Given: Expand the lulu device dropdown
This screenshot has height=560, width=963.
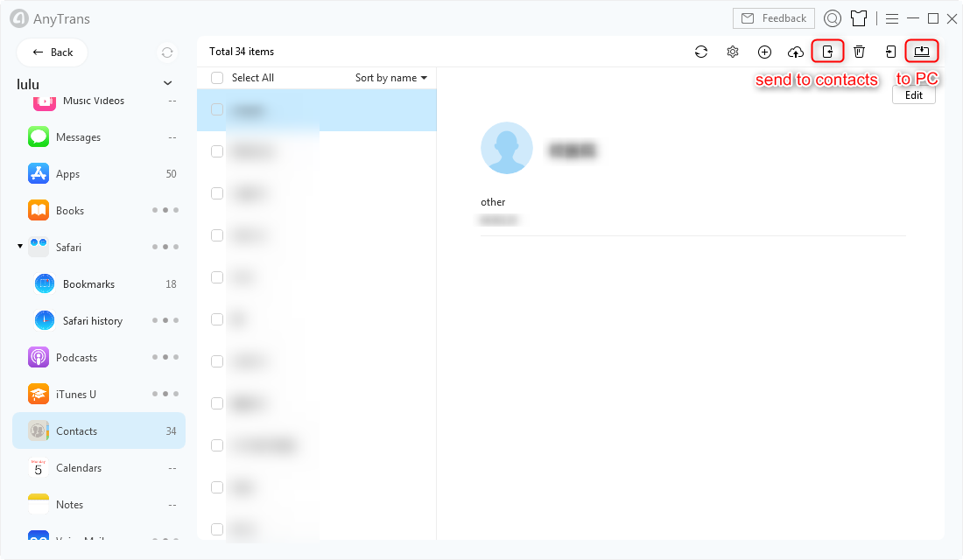Looking at the screenshot, I should 166,83.
